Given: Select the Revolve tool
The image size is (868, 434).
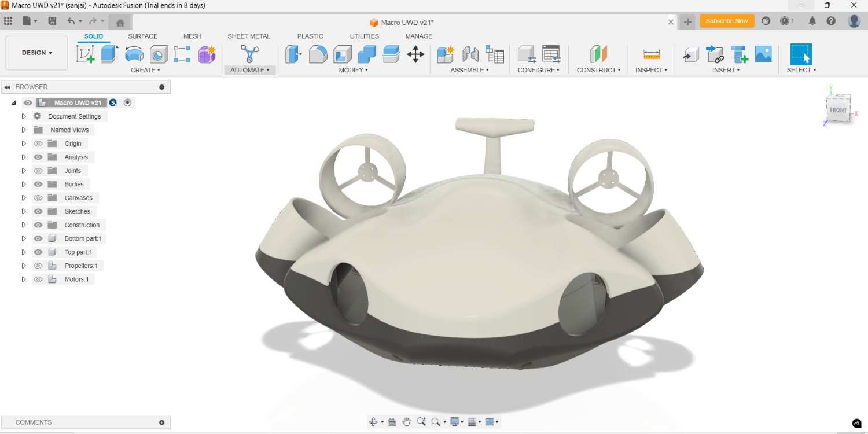Looking at the screenshot, I should pyautogui.click(x=134, y=54).
